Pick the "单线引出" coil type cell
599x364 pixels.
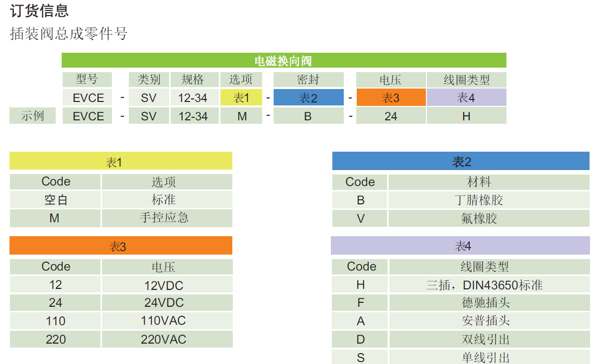pyautogui.click(x=489, y=357)
